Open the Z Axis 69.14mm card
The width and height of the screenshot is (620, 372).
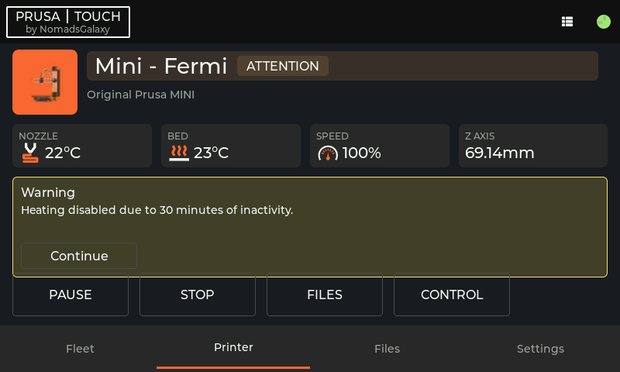[x=533, y=145]
